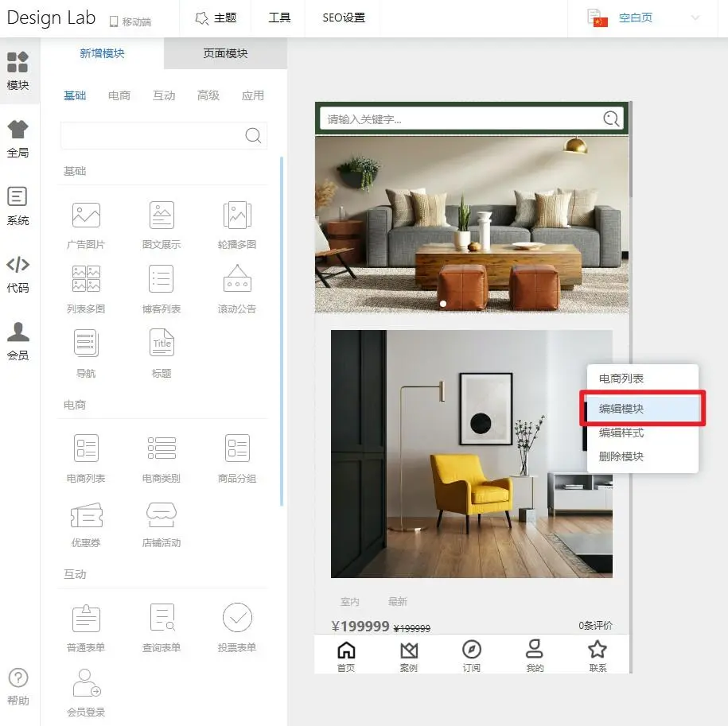Pick the 博客列表 module icon
Image resolution: width=728 pixels, height=726 pixels.
click(162, 280)
